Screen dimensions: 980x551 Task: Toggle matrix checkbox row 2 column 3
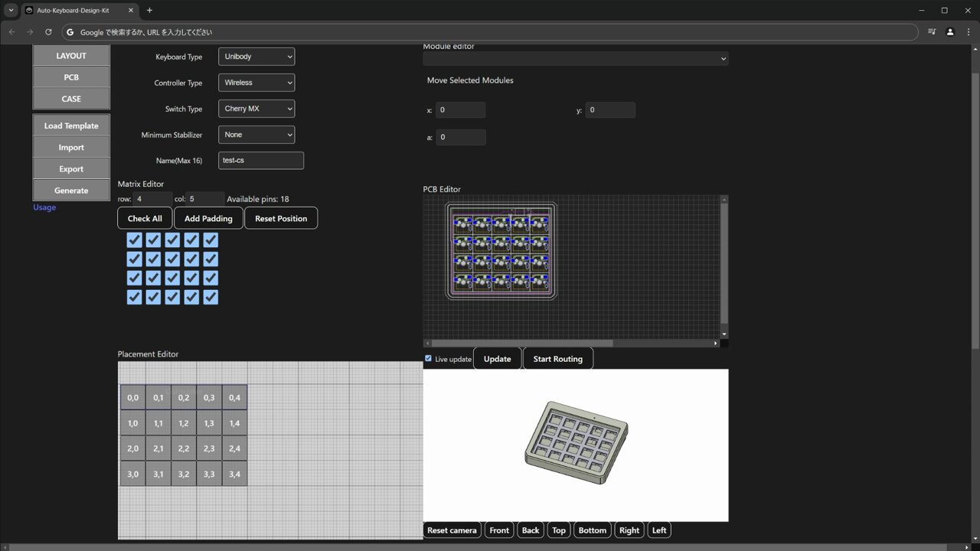172,259
